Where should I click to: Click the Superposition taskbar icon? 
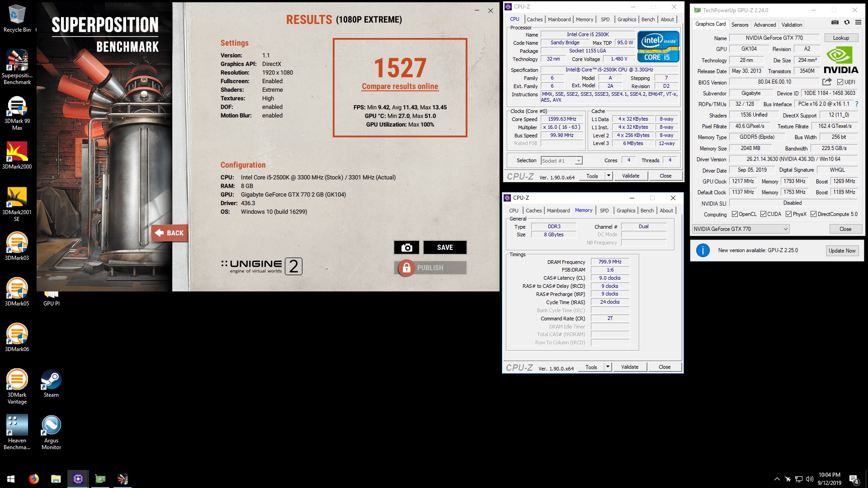[123, 479]
